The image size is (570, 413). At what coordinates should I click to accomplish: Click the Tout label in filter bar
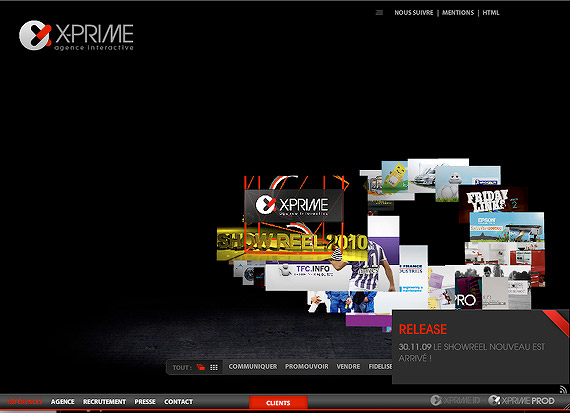coord(181,368)
